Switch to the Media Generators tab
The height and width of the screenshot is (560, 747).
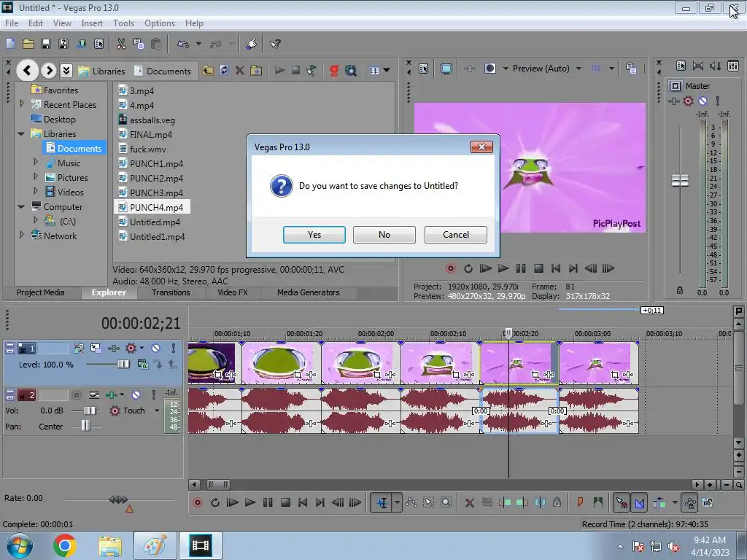(309, 292)
